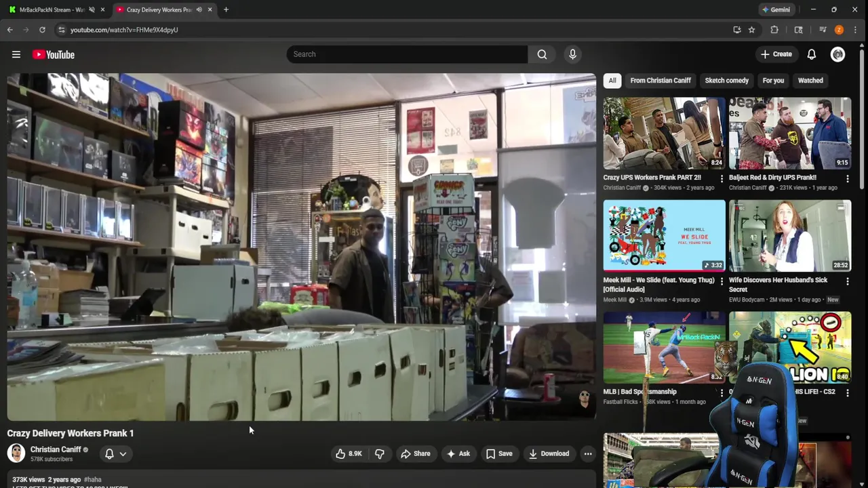Select Sketch comedy filter chip
868x488 pixels.
(726, 81)
